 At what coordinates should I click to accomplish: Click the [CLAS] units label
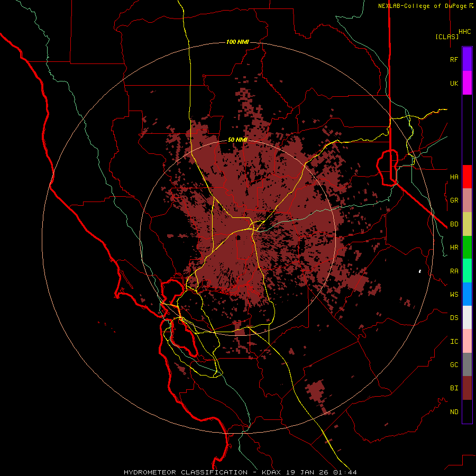[x=447, y=36]
